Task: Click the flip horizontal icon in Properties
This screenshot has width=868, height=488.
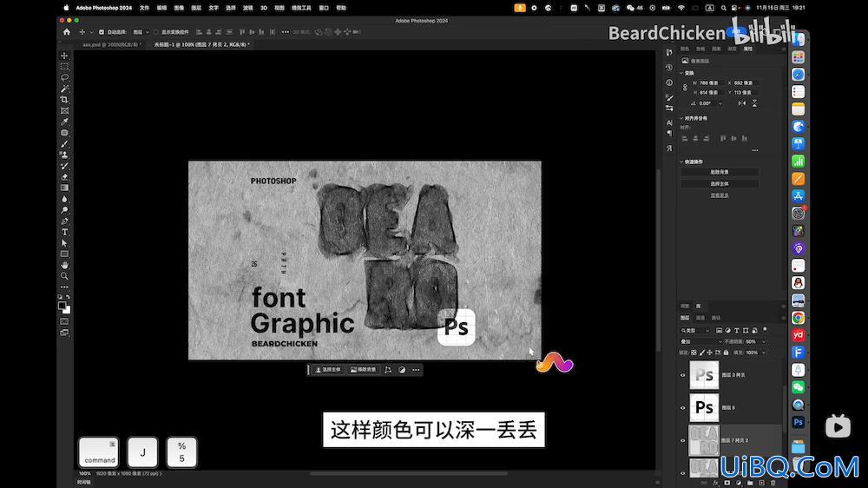Action: (x=742, y=103)
